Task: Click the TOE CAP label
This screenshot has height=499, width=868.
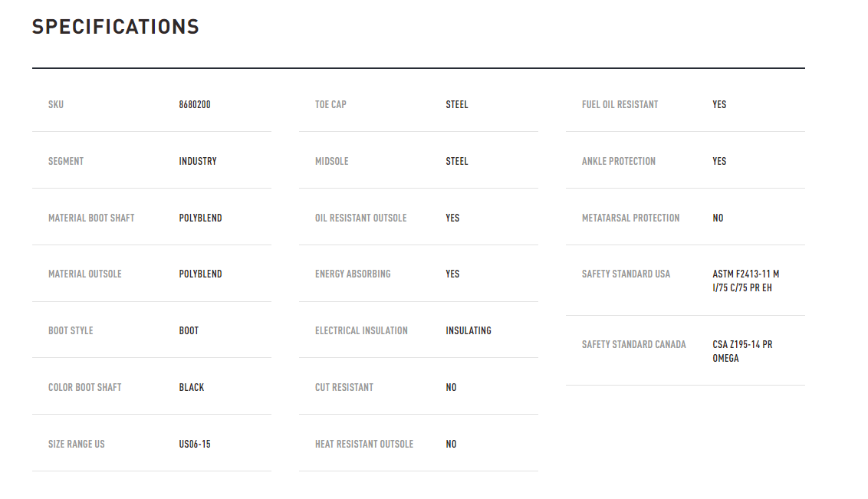Action: click(x=330, y=104)
